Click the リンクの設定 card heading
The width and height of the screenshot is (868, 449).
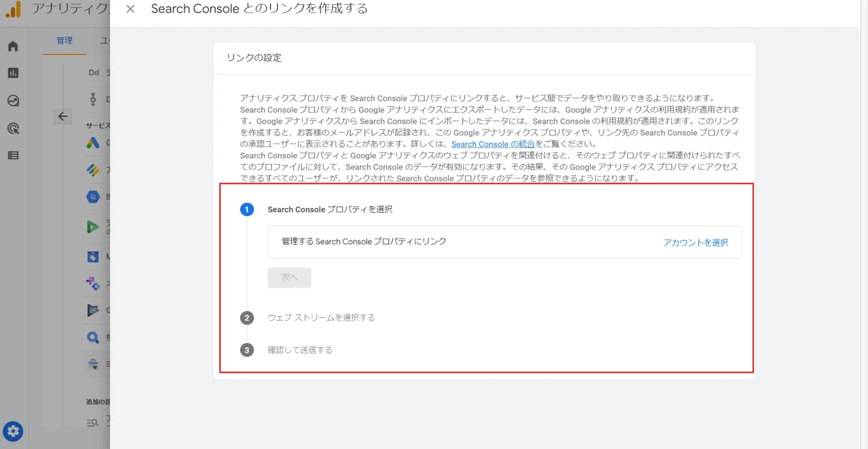coord(254,58)
